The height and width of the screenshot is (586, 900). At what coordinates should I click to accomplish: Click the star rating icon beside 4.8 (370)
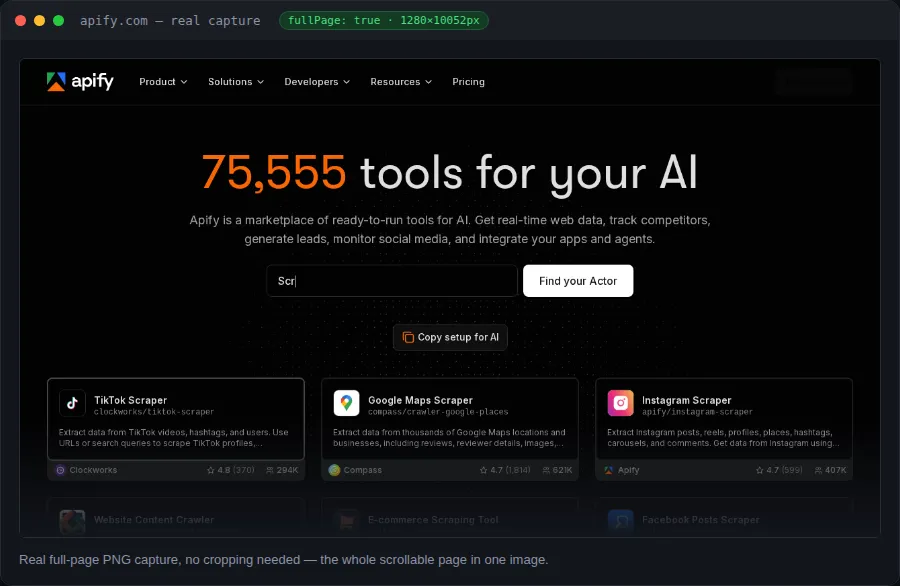pyautogui.click(x=211, y=470)
